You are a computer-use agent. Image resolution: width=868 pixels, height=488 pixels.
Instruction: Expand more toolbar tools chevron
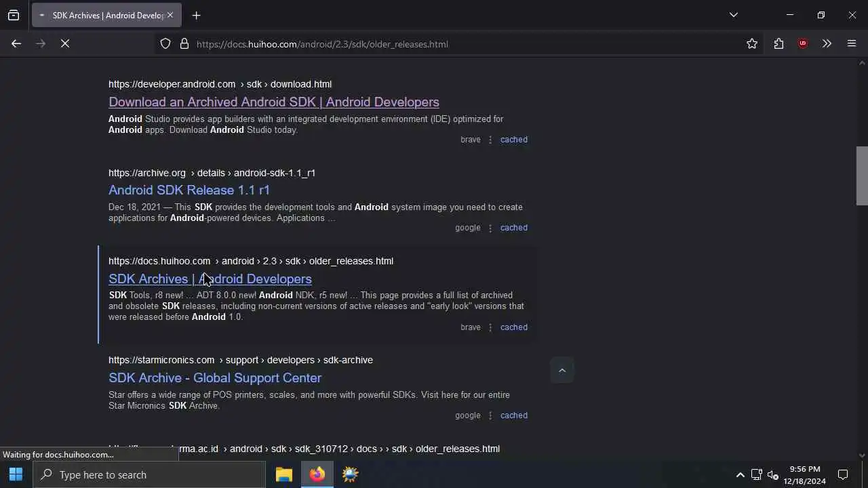827,43
